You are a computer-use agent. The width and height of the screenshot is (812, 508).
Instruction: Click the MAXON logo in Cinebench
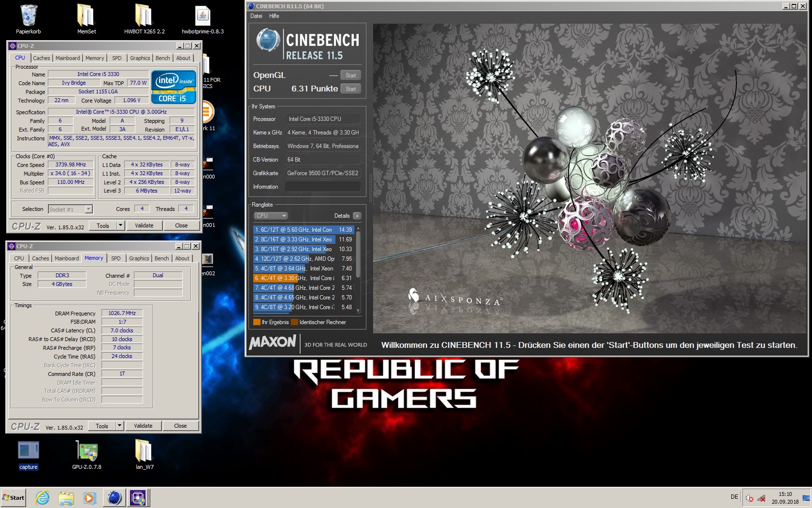tap(272, 343)
